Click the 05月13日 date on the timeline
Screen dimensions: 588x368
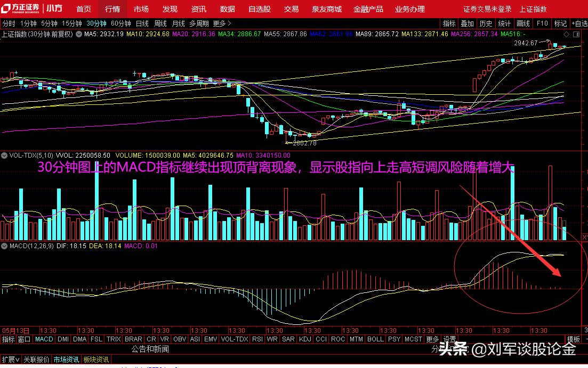click(x=16, y=331)
